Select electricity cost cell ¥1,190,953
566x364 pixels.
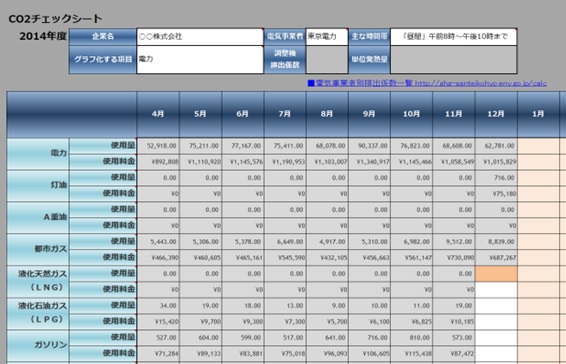[285, 162]
